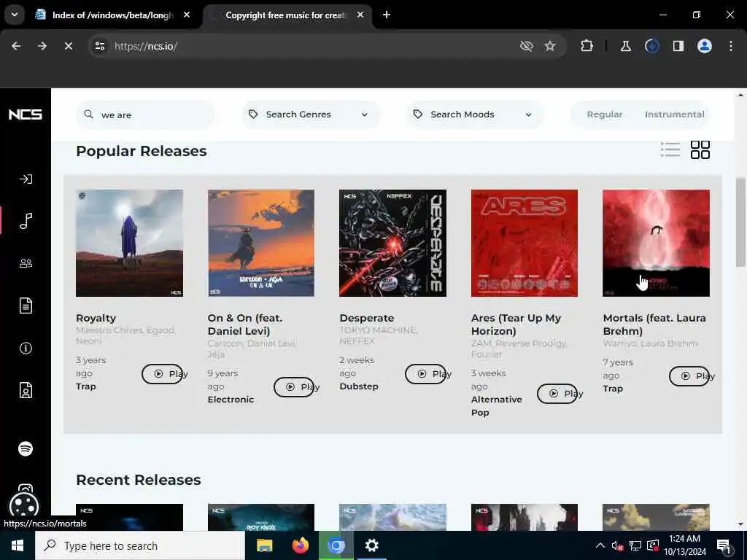Go back to the previous page
Viewport: 747px width, 560px height.
(16, 46)
